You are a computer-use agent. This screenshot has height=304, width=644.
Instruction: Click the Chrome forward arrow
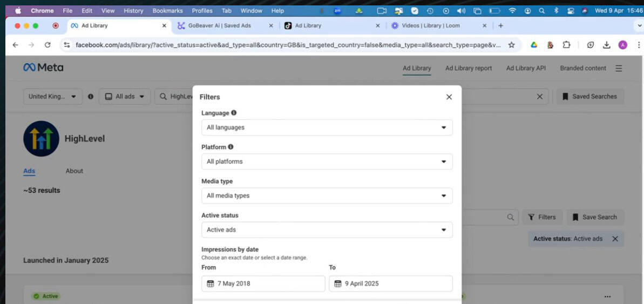pyautogui.click(x=31, y=45)
